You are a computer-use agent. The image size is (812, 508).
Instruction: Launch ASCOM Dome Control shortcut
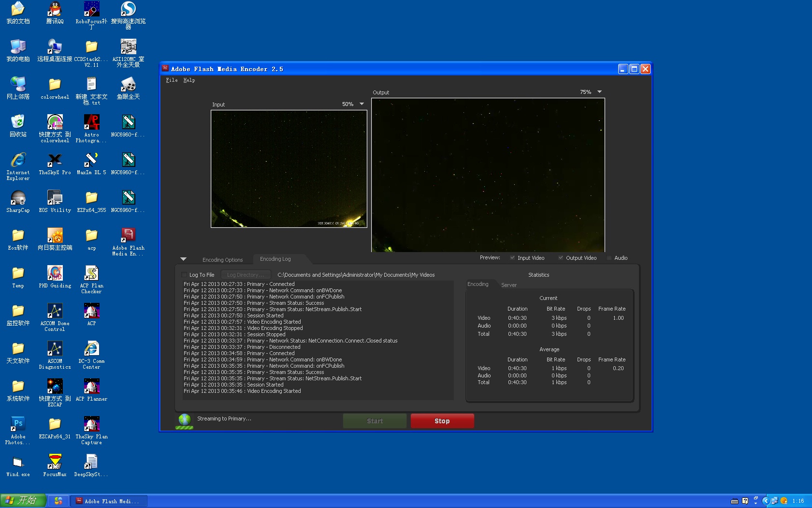[x=55, y=317]
